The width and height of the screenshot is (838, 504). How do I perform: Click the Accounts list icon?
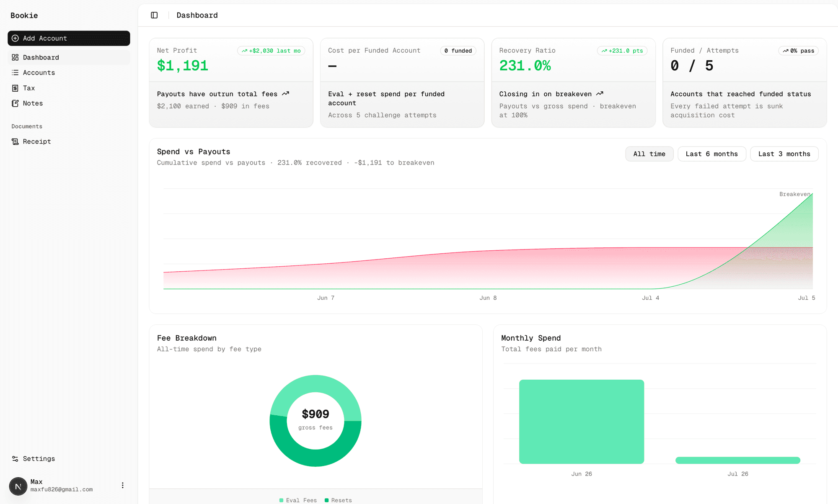(x=15, y=72)
